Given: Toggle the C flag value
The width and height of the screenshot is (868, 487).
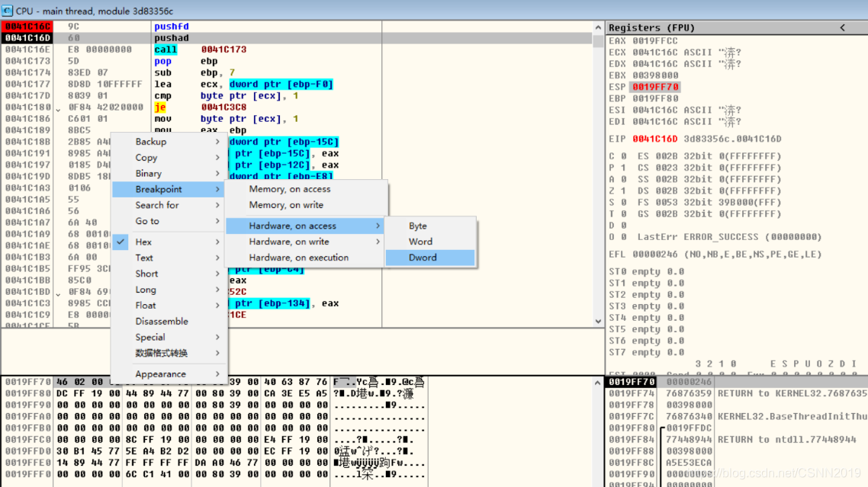Looking at the screenshot, I should 623,156.
